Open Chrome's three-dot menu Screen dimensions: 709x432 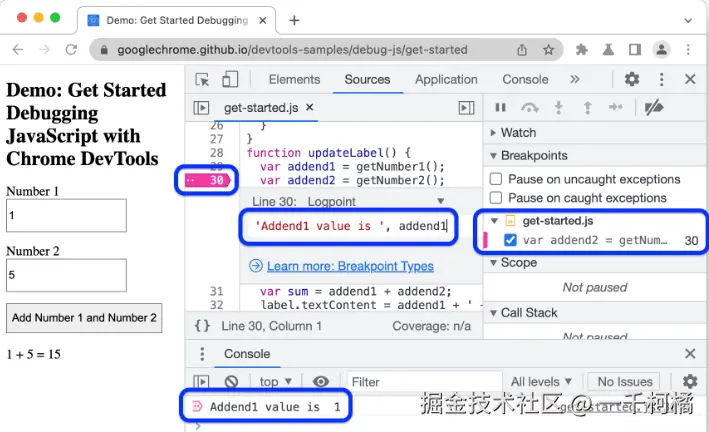click(688, 49)
